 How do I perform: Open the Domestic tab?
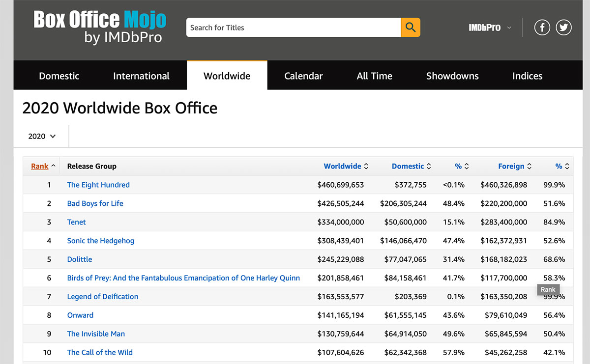pyautogui.click(x=59, y=76)
